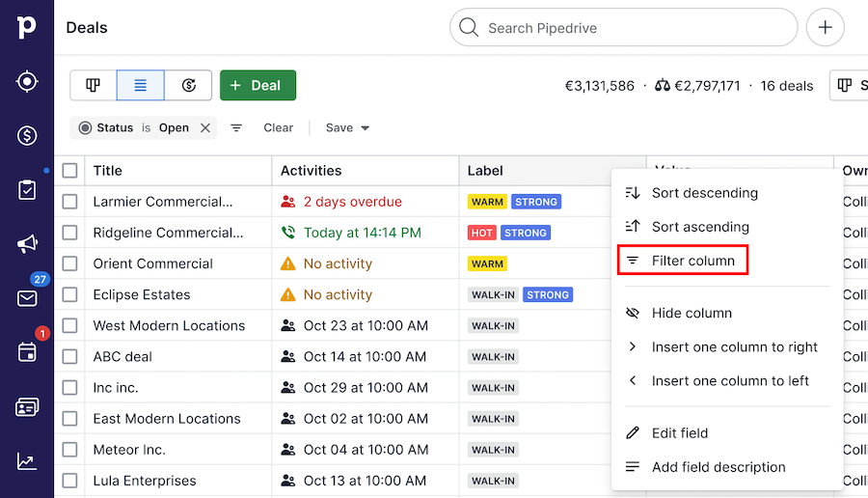Image resolution: width=868 pixels, height=498 pixels.
Task: Choose Insert one column to left
Action: point(730,380)
